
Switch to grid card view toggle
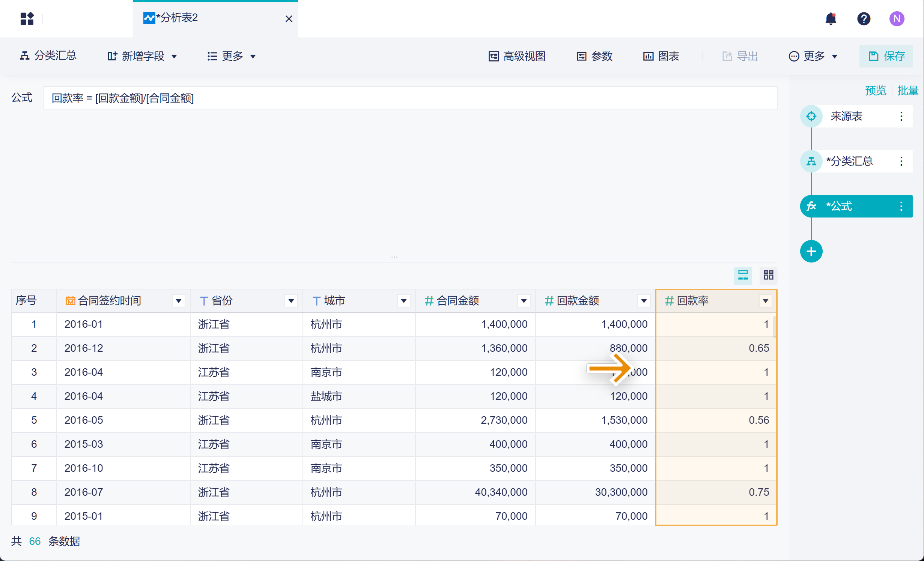[x=768, y=275]
